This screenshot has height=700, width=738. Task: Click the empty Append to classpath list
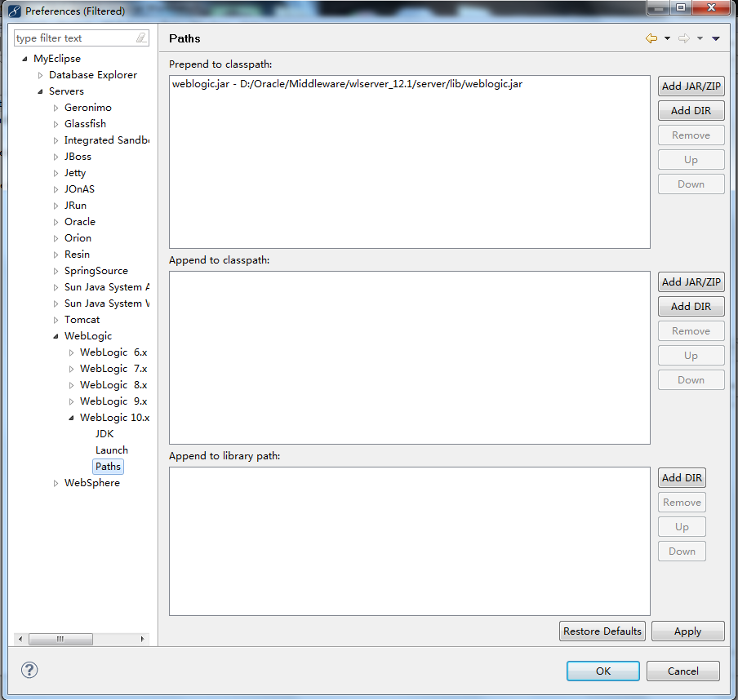tap(410, 357)
